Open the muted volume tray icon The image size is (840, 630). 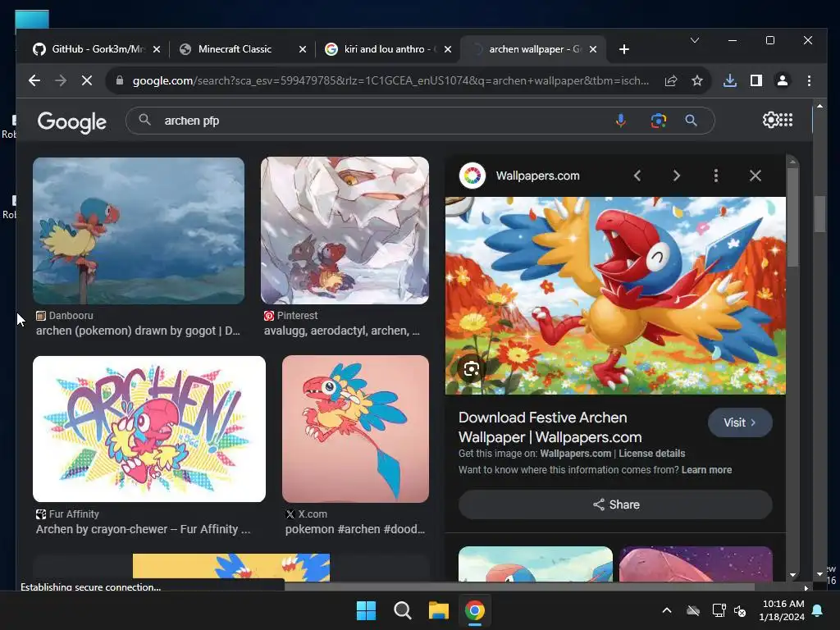tap(740, 610)
